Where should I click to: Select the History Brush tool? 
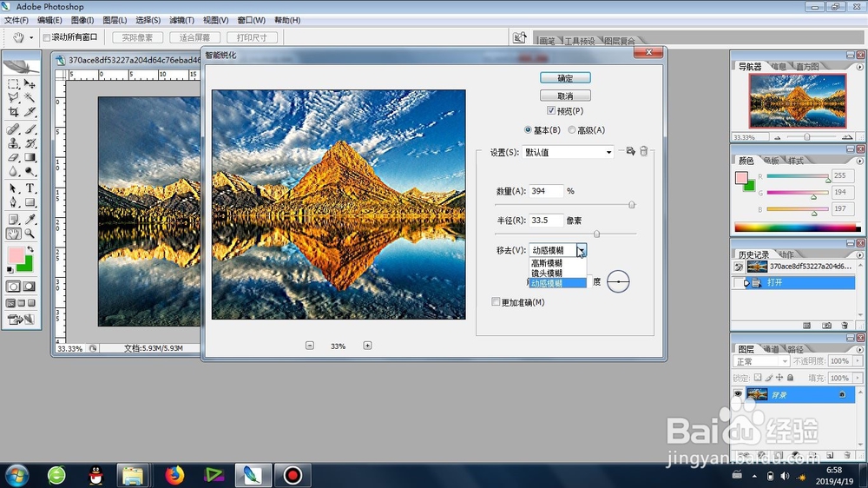point(30,143)
